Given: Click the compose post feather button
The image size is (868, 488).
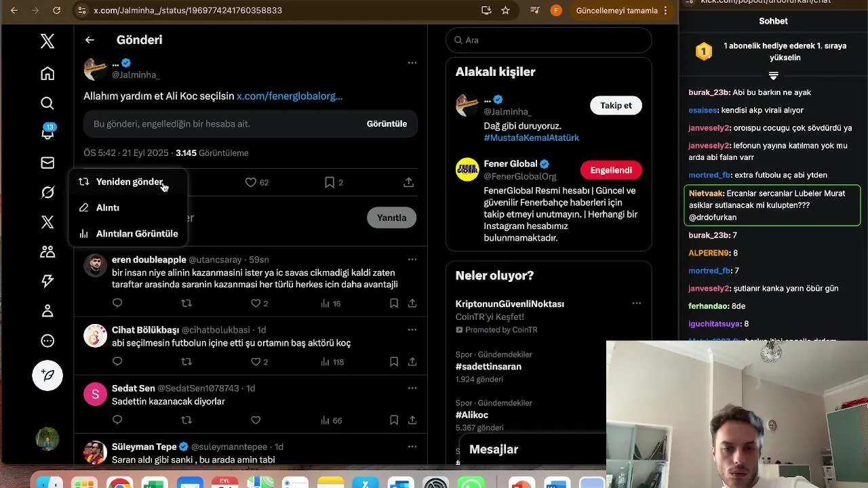Looking at the screenshot, I should point(47,375).
